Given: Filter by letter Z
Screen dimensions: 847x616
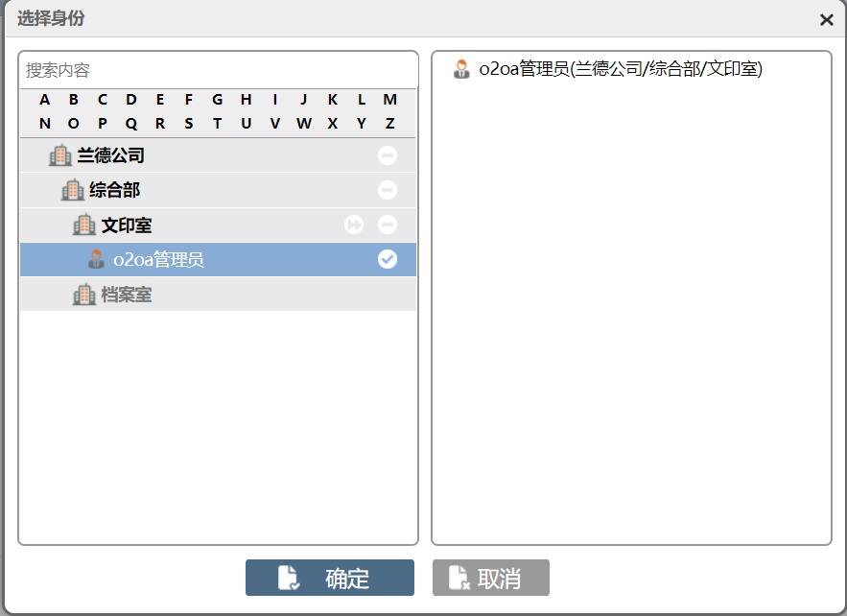Looking at the screenshot, I should pos(390,124).
